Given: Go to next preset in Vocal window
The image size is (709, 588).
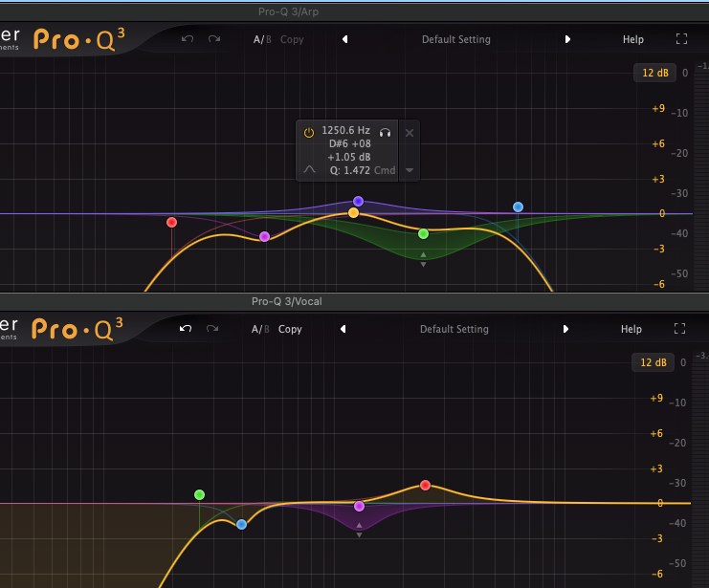Looking at the screenshot, I should tap(565, 329).
